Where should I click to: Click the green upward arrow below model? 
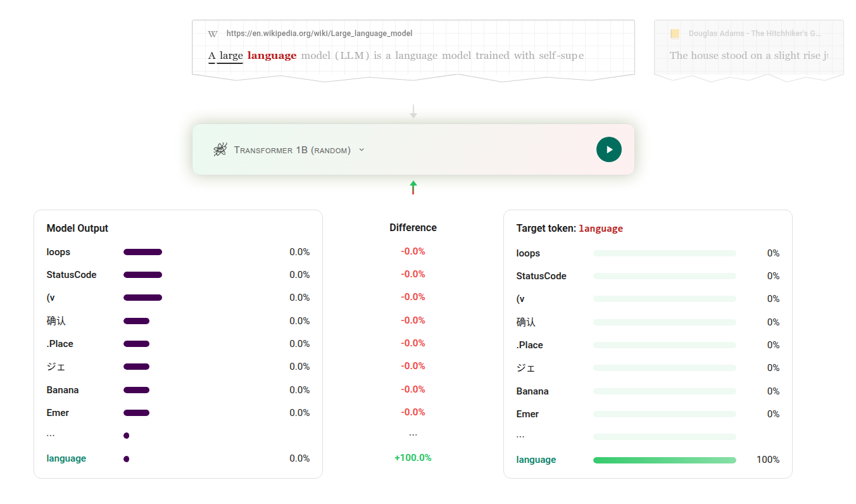click(x=413, y=187)
